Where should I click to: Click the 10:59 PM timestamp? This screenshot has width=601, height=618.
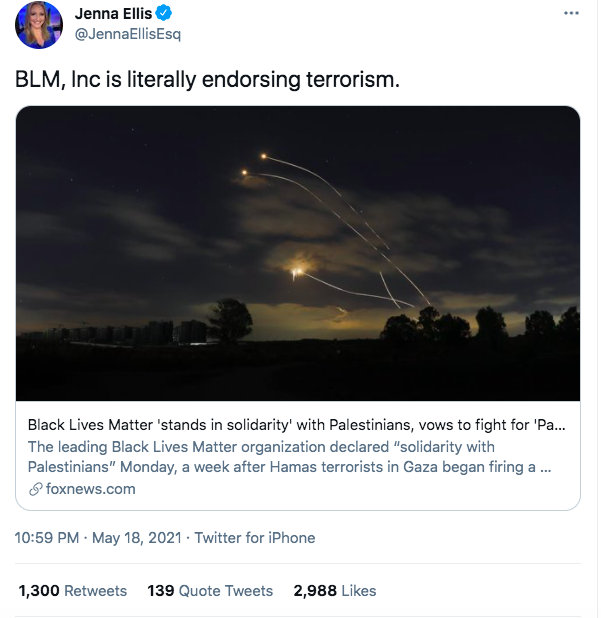(48, 538)
